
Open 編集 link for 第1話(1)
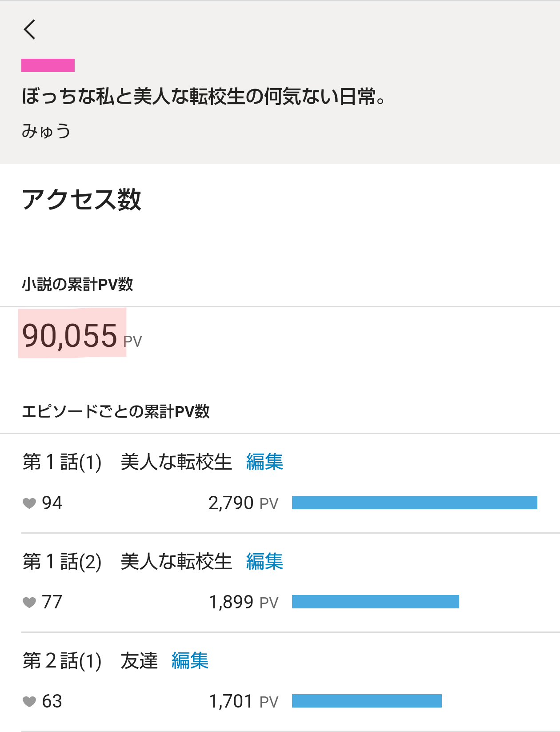[264, 462]
